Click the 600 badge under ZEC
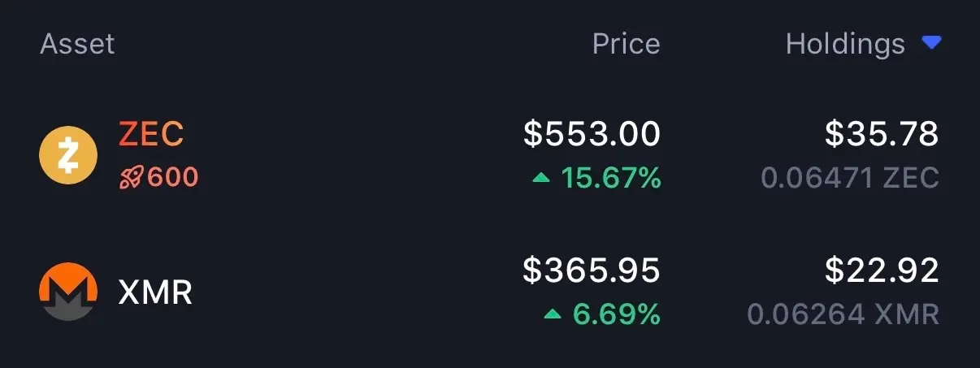 point(172,177)
